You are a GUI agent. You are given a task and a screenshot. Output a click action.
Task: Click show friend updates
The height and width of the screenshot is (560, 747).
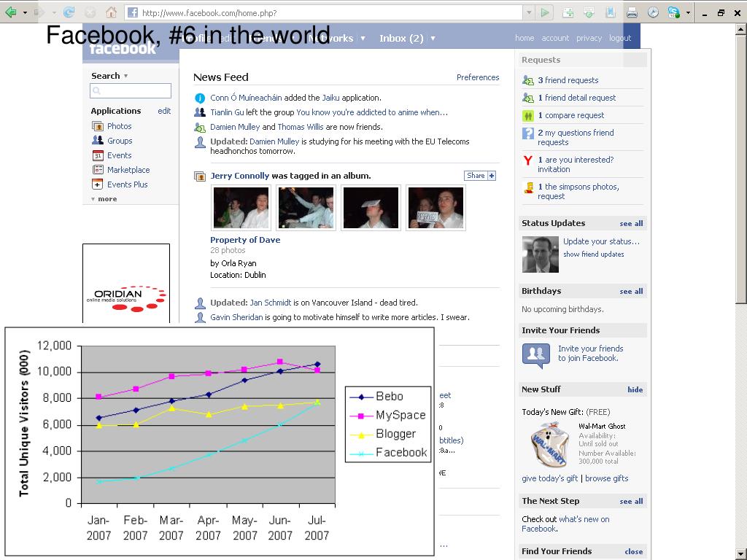click(x=594, y=254)
